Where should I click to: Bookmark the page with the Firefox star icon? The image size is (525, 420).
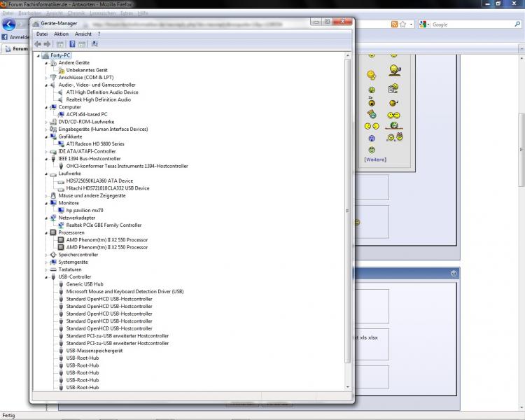402,24
